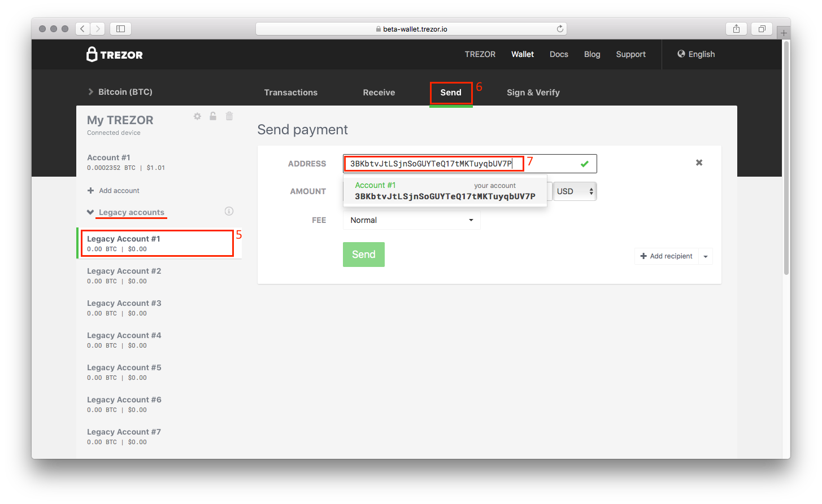Remove recipient with the X icon

click(x=699, y=163)
